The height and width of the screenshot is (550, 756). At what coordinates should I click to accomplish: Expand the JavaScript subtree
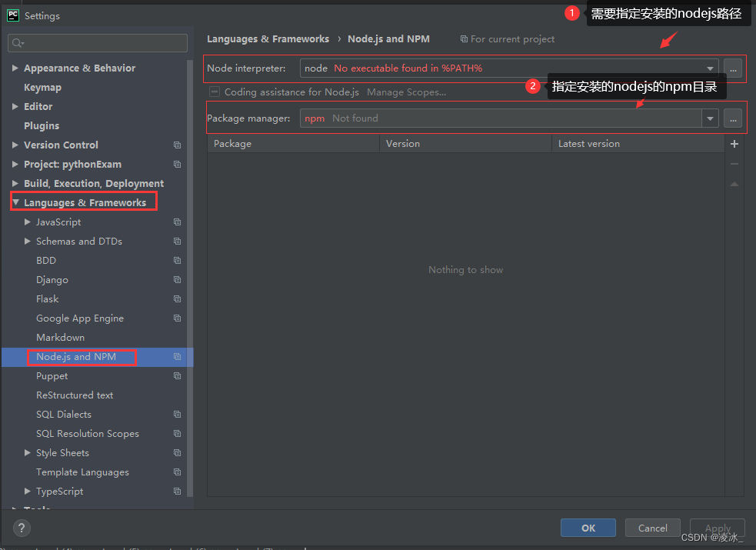pyautogui.click(x=28, y=222)
